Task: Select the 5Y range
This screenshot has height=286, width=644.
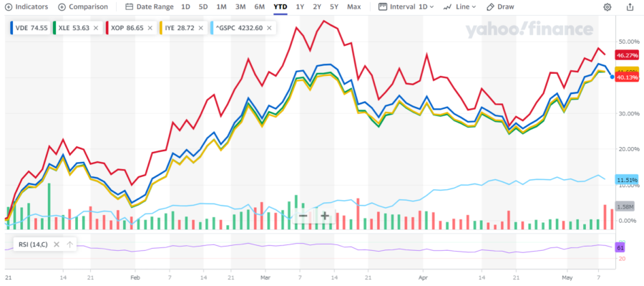Action: [x=334, y=7]
